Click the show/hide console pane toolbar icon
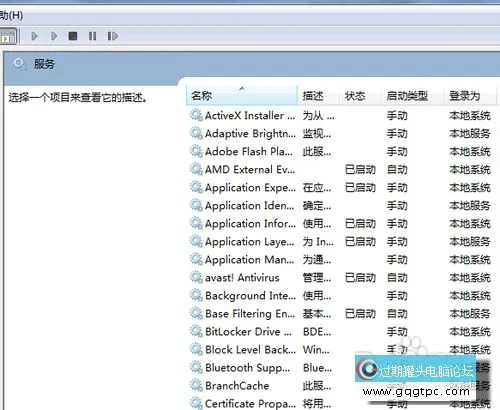The width and height of the screenshot is (500, 410). [8, 36]
